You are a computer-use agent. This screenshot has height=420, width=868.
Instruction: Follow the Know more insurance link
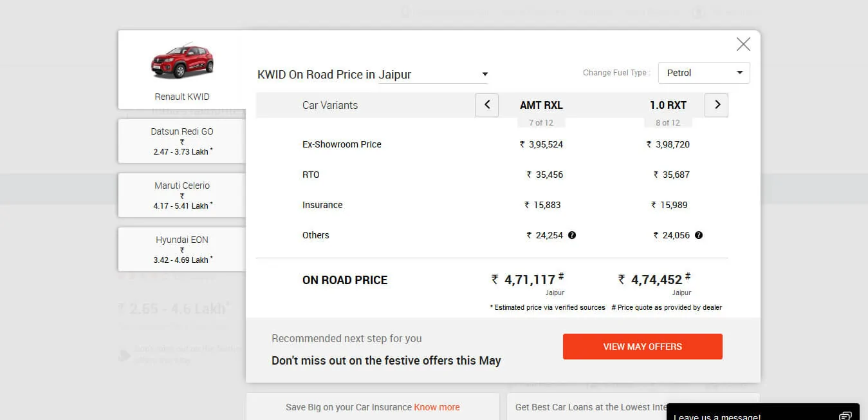pos(437,407)
